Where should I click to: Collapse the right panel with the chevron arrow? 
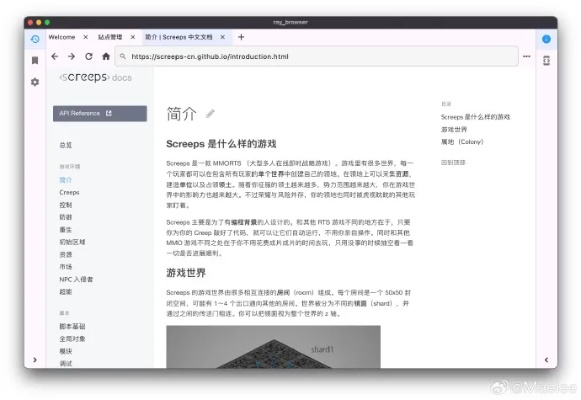[546, 360]
